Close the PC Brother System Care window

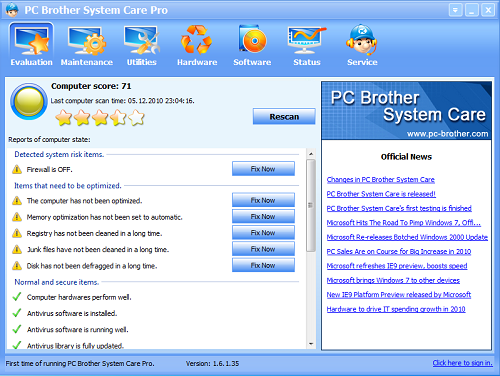tap(488, 10)
